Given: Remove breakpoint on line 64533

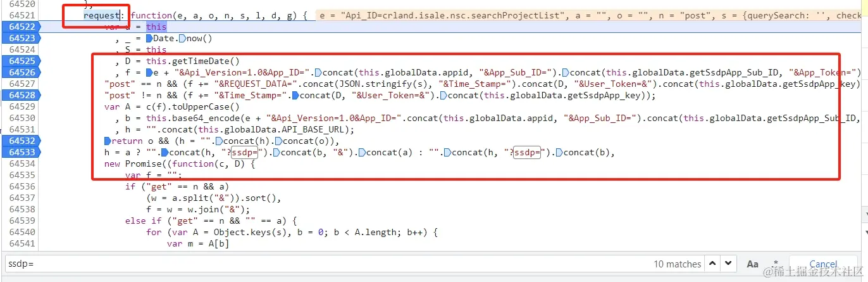Looking at the screenshot, I should pos(22,152).
